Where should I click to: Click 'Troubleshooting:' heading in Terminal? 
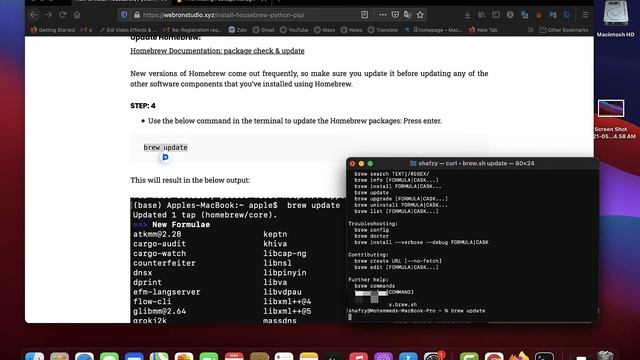(x=373, y=224)
